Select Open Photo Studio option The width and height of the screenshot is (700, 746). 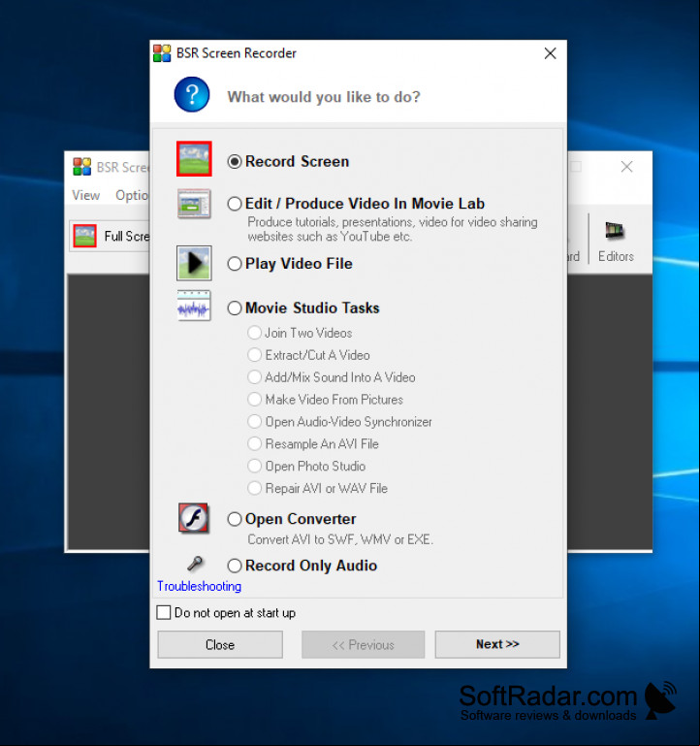pyautogui.click(x=254, y=466)
